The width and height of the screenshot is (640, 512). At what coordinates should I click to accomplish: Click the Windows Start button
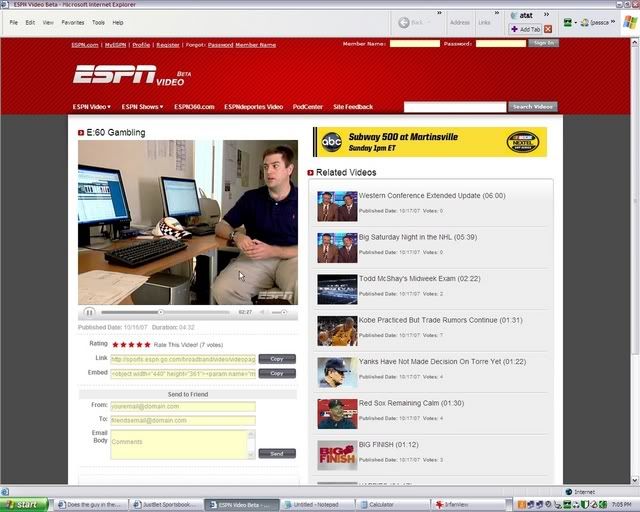point(25,505)
